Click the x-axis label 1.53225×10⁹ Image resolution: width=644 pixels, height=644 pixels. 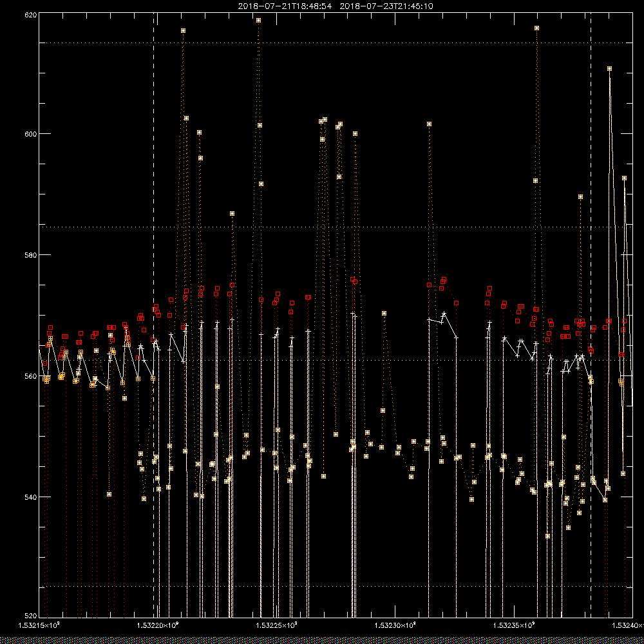[276, 625]
